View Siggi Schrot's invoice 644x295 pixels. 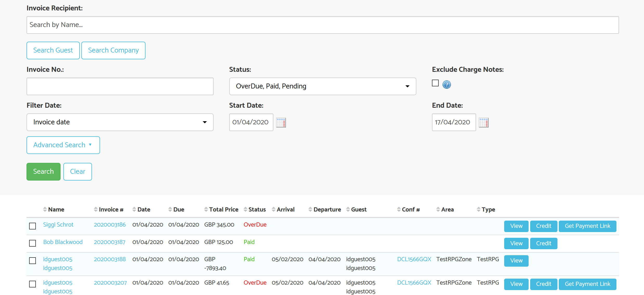[x=516, y=226]
